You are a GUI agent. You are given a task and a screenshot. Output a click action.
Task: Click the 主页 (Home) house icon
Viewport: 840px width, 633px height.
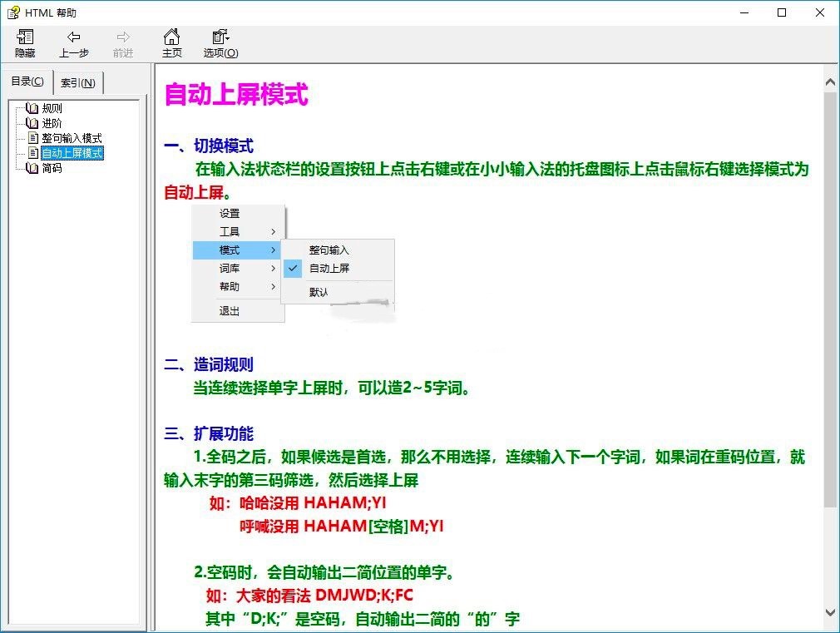coord(171,37)
